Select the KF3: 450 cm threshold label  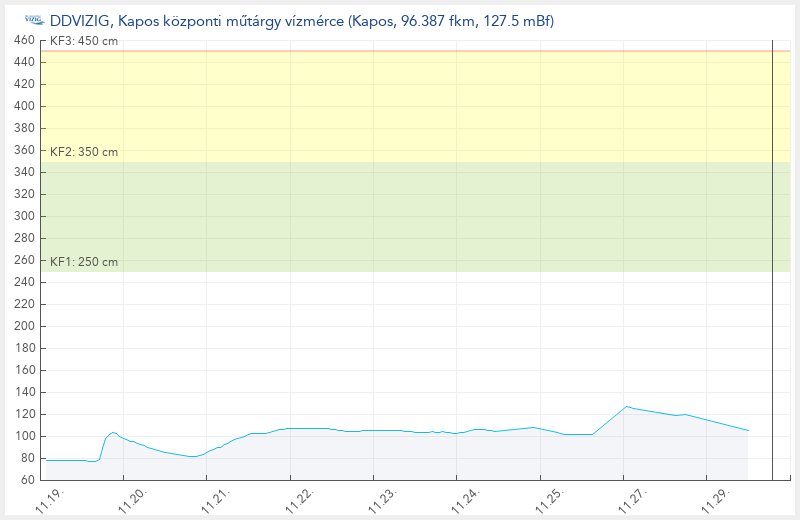(x=84, y=42)
